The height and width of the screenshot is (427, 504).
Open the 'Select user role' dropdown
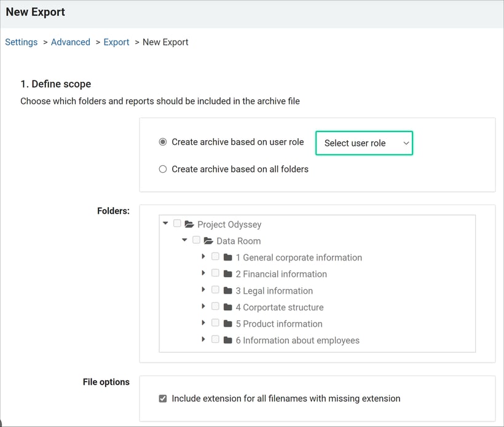[x=364, y=143]
